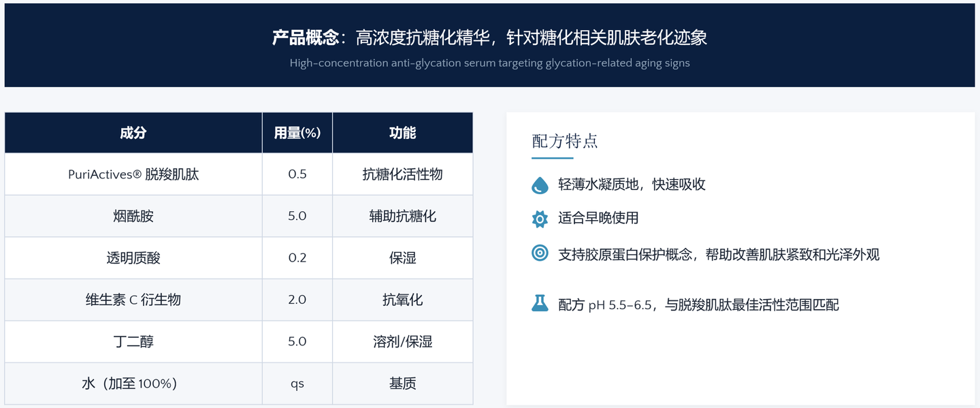This screenshot has width=980, height=408.
Task: Click the 保湿 cell in 透明质酸 row
Action: point(403,258)
